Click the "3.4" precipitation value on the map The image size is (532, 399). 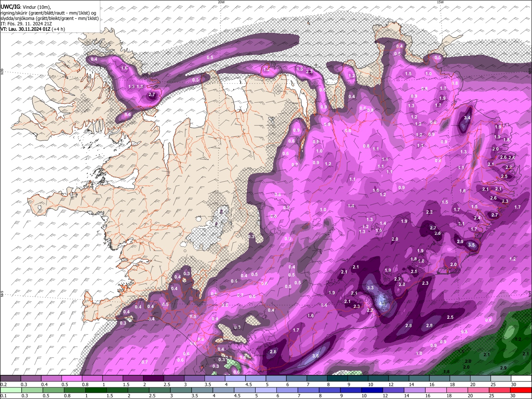[467, 118]
